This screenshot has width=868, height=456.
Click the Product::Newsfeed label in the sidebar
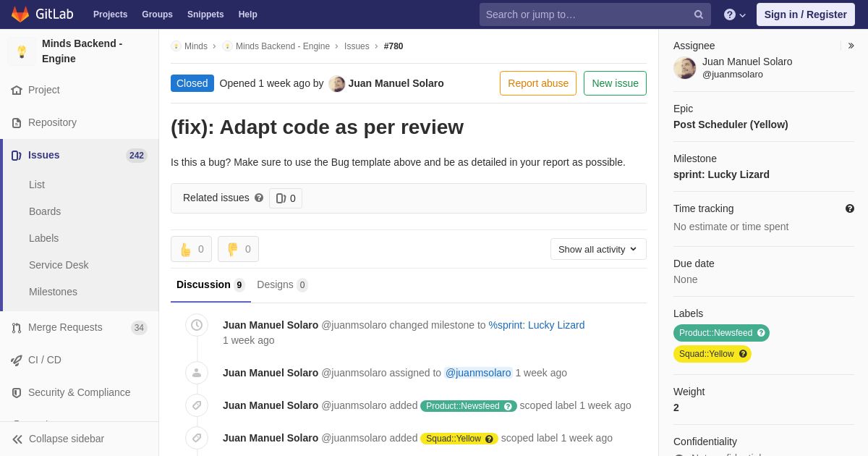click(x=721, y=333)
